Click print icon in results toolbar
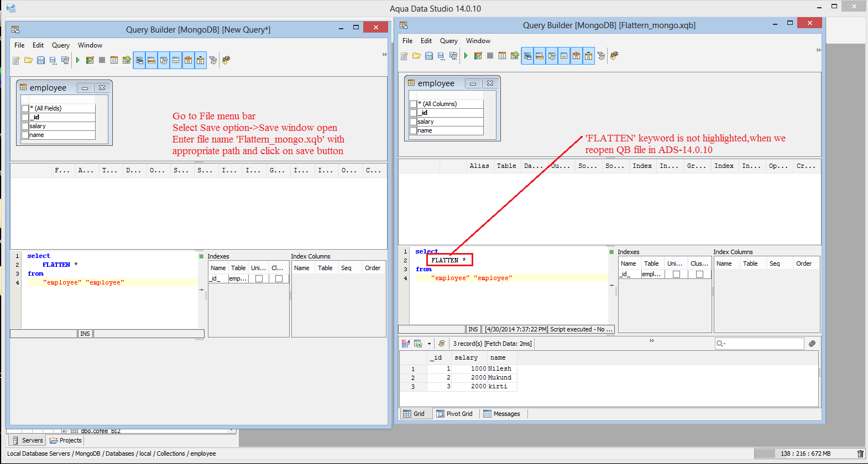868x464 pixels. pos(441,344)
